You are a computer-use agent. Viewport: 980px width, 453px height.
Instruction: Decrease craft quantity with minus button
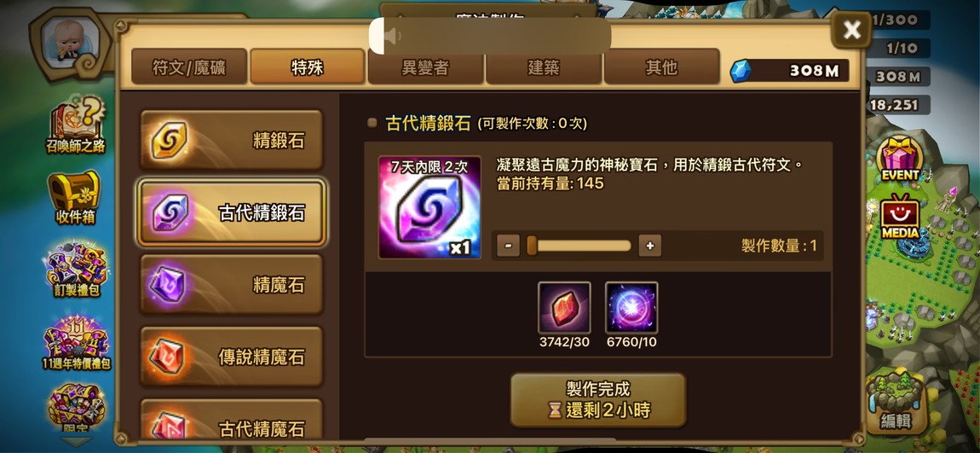click(x=508, y=246)
